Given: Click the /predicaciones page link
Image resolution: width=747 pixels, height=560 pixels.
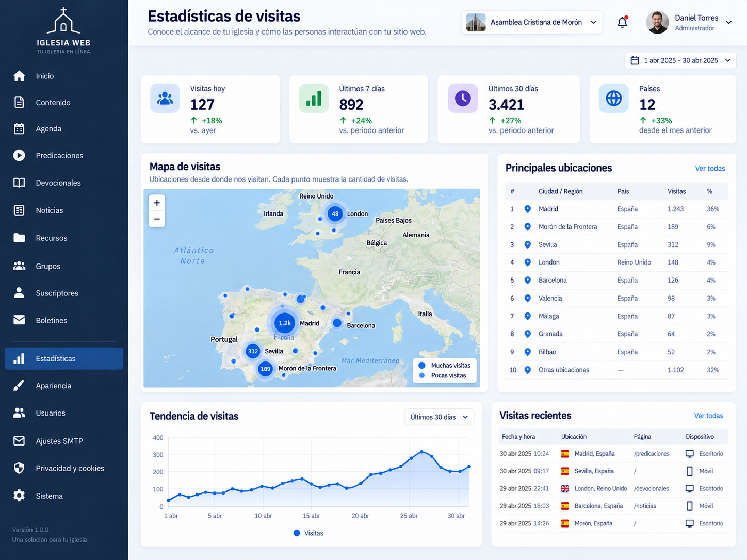Looking at the screenshot, I should click(x=652, y=454).
